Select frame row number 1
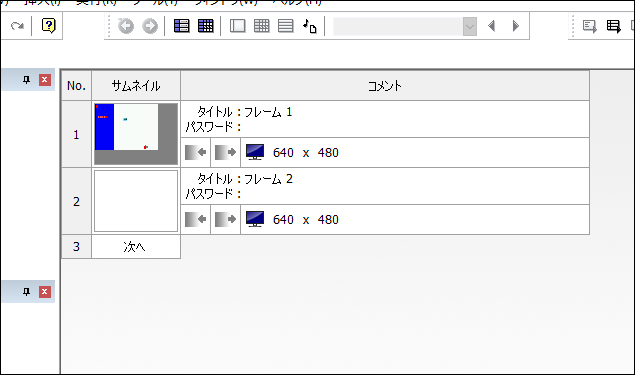Viewport: 635px width, 375px height. coord(77,134)
